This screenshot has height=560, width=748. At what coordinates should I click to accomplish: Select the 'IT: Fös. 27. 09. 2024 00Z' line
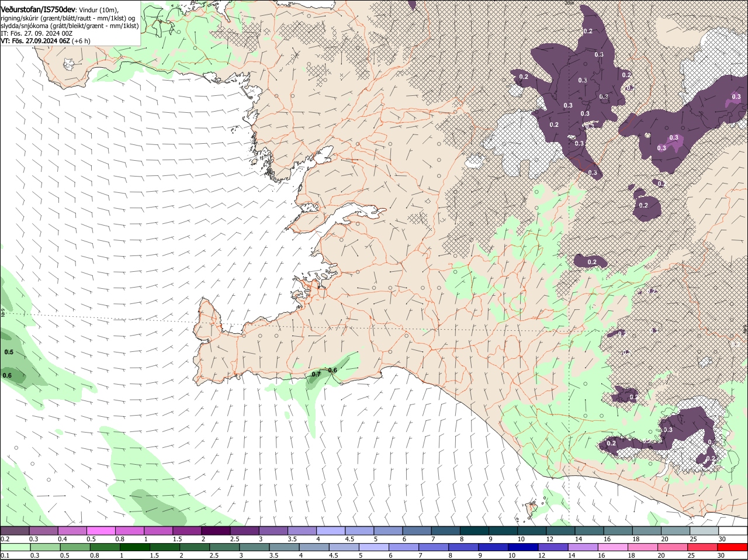[37, 33]
